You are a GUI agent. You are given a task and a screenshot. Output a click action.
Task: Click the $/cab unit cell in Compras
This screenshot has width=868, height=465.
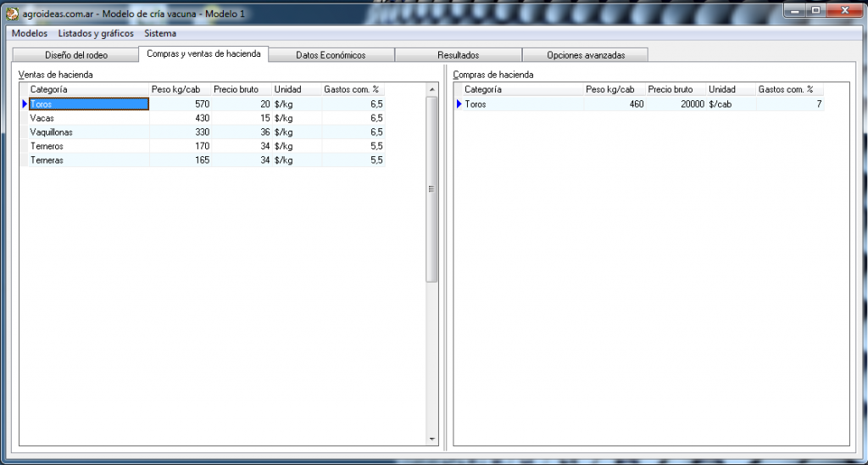click(x=732, y=104)
